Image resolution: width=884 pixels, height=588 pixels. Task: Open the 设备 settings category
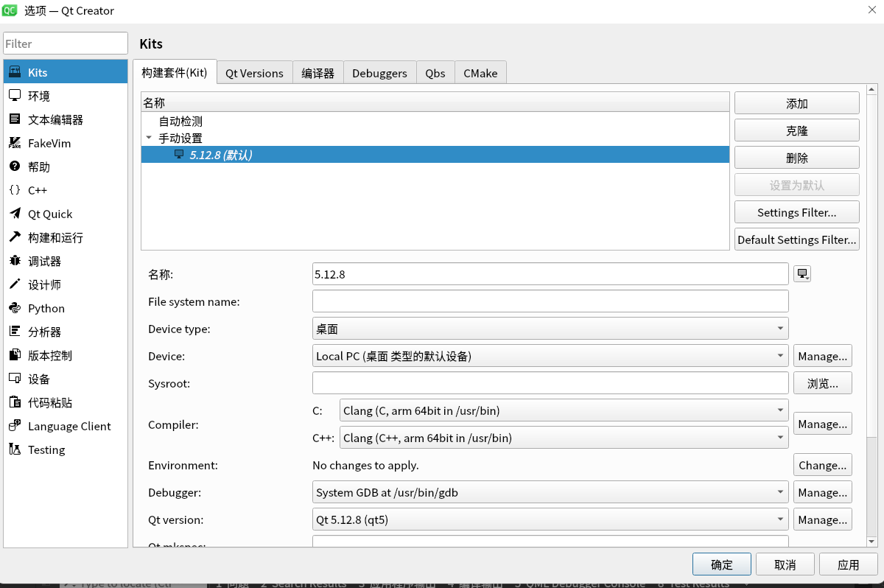pos(66,379)
